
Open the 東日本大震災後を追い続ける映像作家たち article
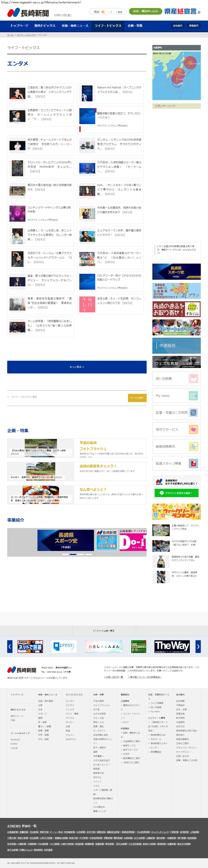(x=41, y=191)
